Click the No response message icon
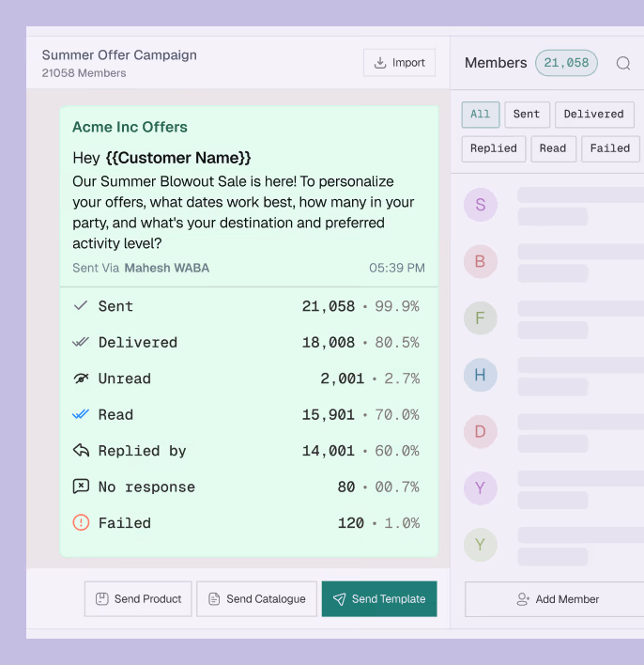The image size is (644, 665). point(81,487)
